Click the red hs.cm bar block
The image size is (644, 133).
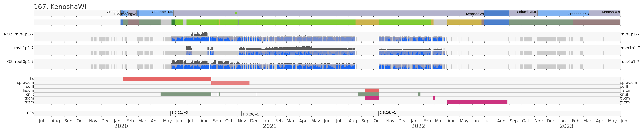point(372,90)
